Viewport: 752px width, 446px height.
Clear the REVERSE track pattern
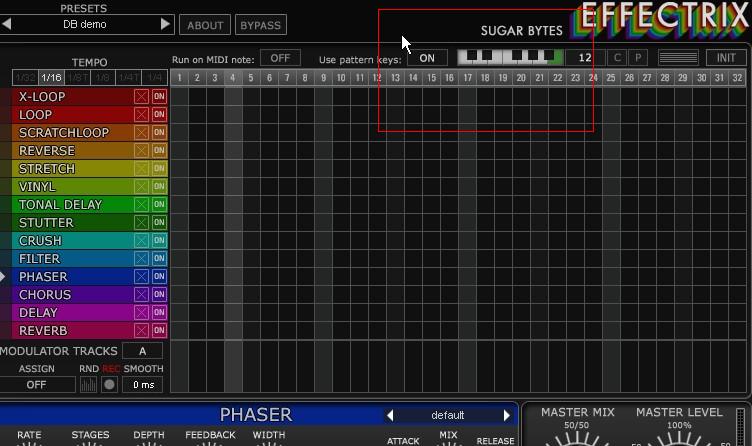click(x=141, y=151)
